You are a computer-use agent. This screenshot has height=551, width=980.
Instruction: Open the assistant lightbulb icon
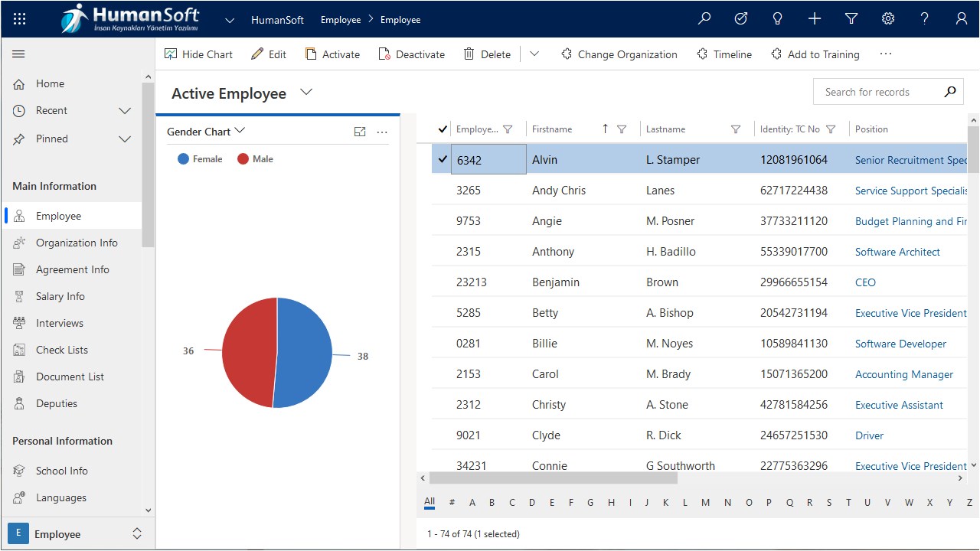click(778, 19)
